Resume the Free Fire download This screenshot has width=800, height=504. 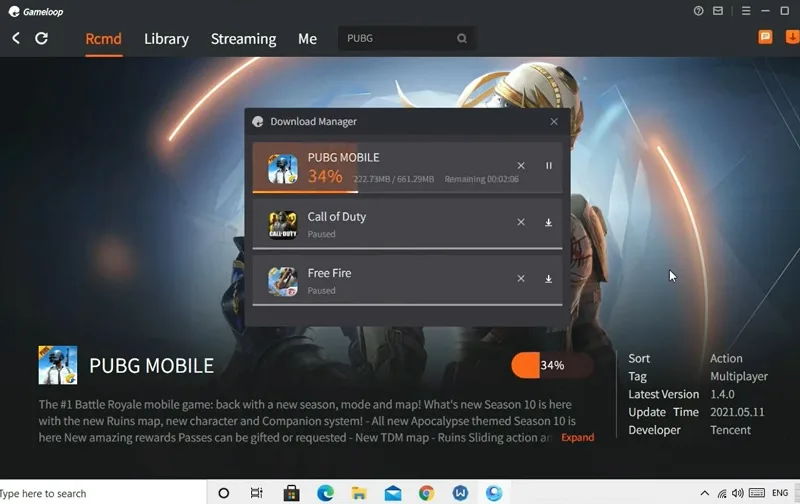[x=548, y=279]
